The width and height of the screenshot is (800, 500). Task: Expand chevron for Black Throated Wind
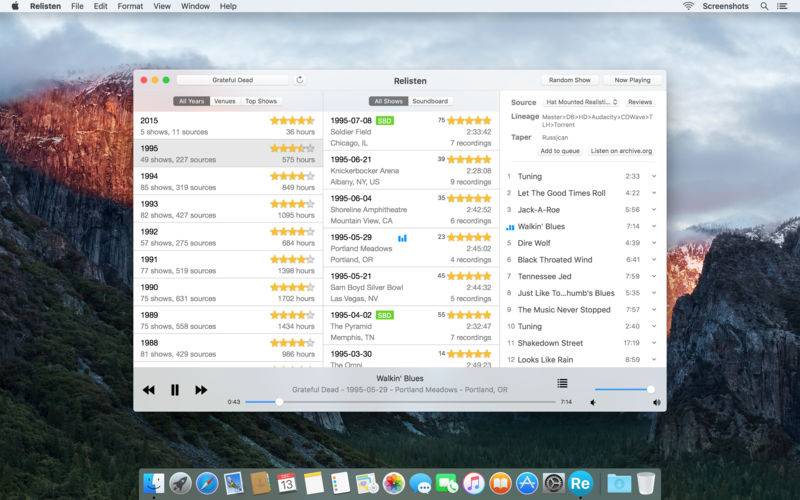(x=654, y=260)
